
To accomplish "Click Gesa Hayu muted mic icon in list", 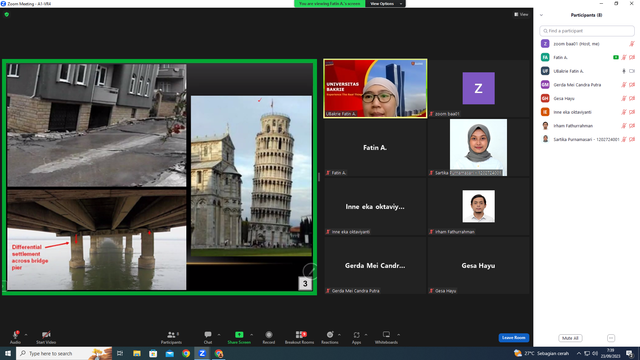I will click(624, 98).
